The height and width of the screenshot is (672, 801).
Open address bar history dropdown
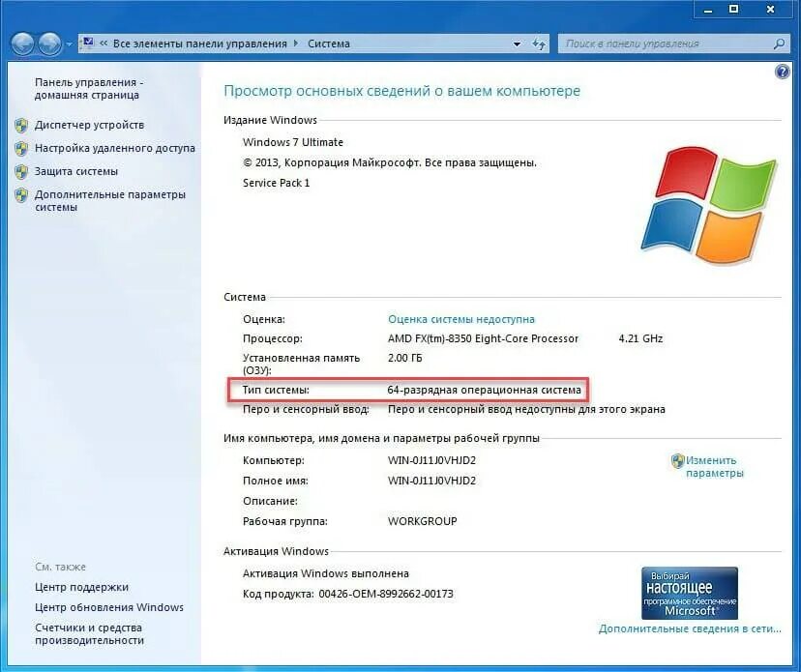[517, 44]
